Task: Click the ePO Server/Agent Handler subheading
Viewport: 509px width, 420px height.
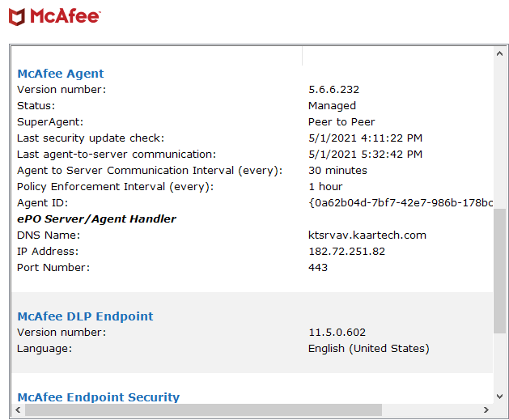Action: (96, 219)
